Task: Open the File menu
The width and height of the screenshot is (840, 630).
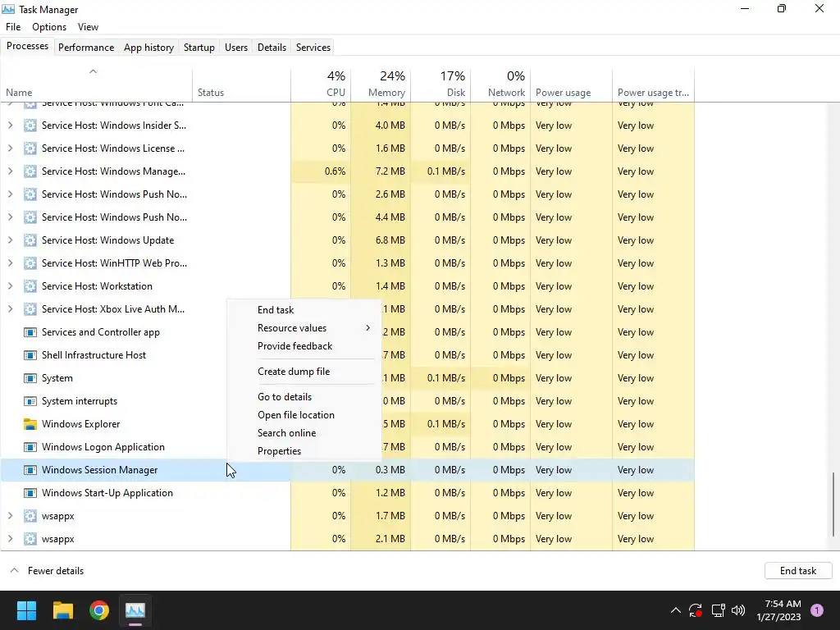Action: (x=13, y=27)
